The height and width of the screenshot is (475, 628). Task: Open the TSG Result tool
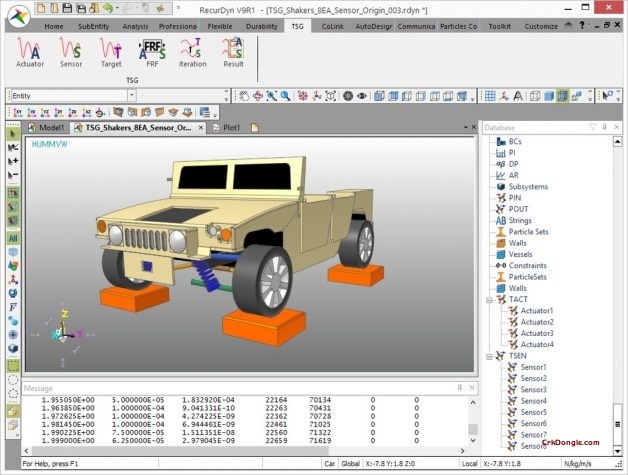click(x=233, y=52)
